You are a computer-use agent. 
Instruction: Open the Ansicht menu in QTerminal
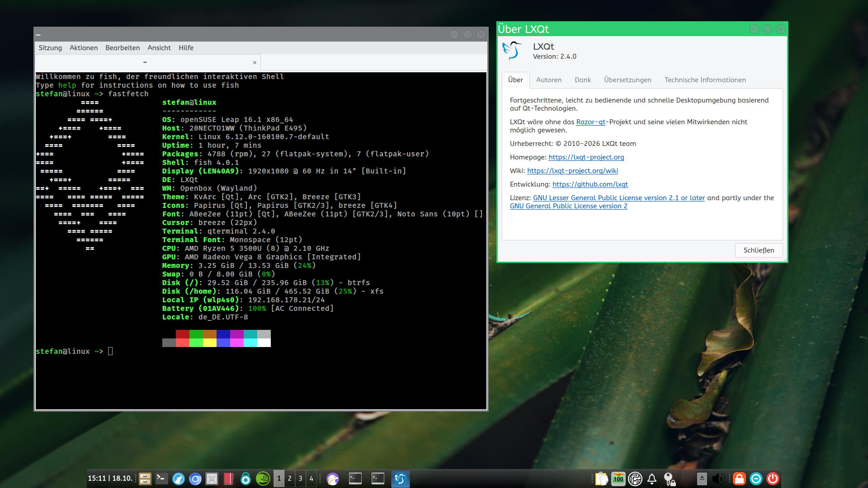pyautogui.click(x=159, y=48)
